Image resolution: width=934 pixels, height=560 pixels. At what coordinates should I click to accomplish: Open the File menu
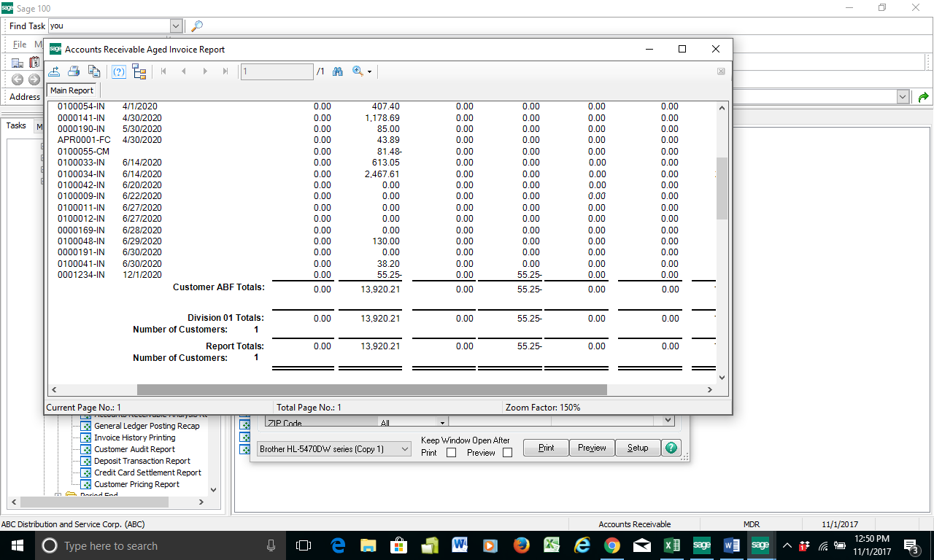(19, 44)
